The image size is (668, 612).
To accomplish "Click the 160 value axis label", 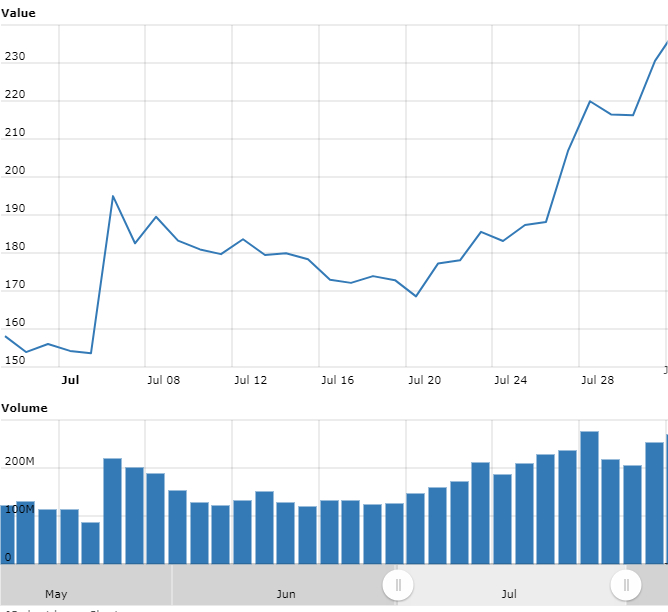I will tap(15, 322).
